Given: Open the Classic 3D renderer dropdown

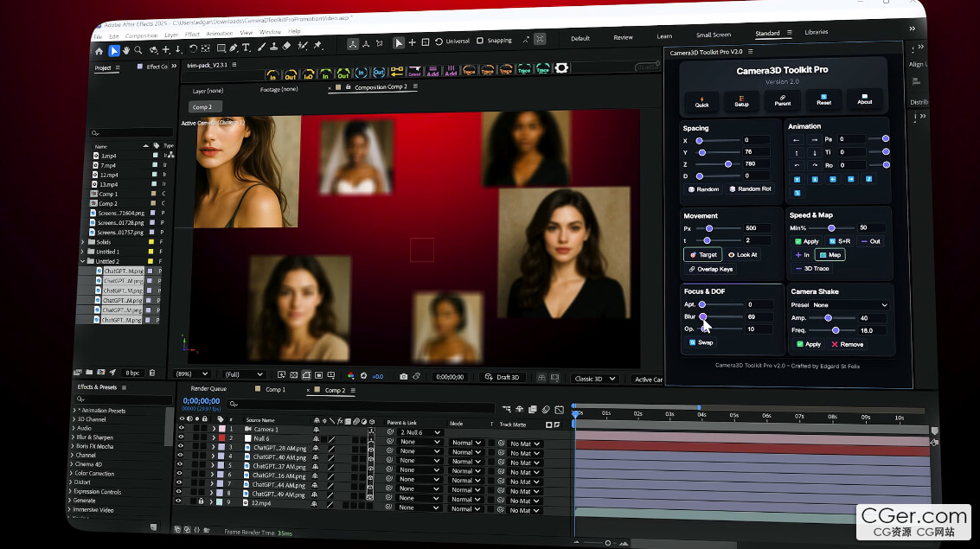Looking at the screenshot, I should point(597,379).
